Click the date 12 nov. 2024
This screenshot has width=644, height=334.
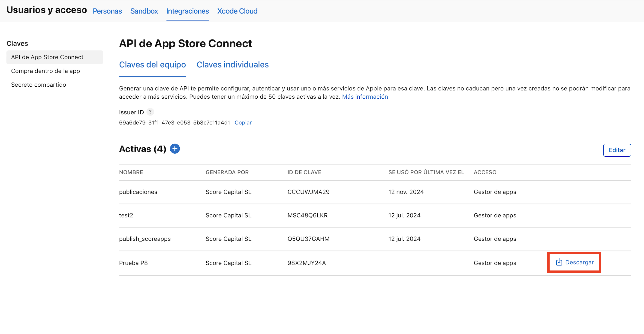tap(406, 192)
